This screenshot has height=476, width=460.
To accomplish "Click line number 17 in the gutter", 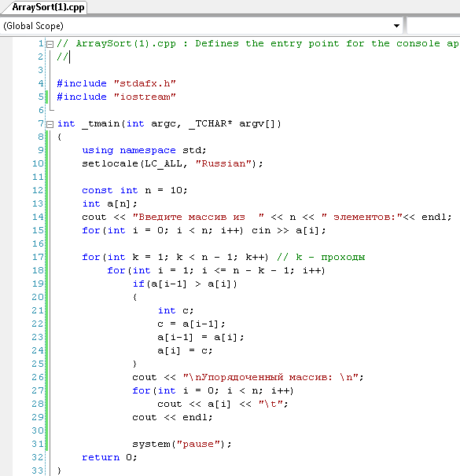I will coord(38,257).
